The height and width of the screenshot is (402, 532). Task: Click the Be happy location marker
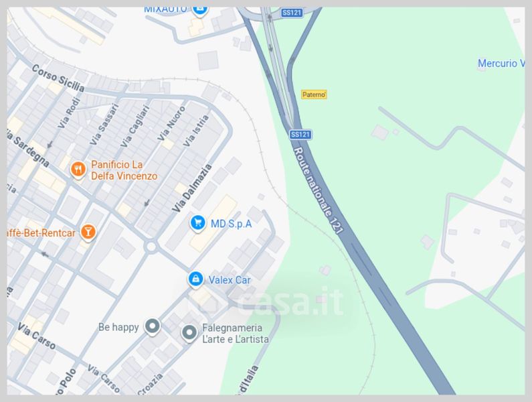[153, 326]
